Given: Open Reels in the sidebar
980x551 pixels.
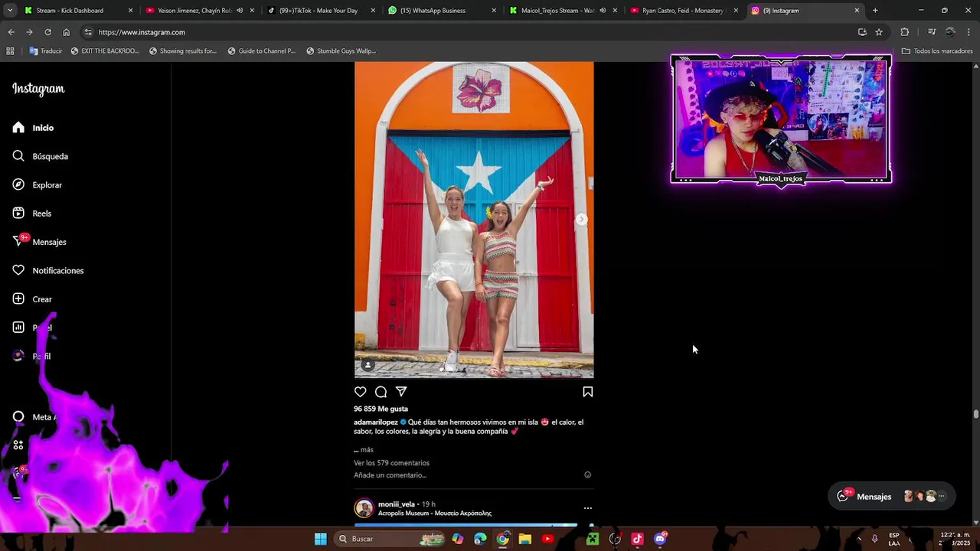Looking at the screenshot, I should click(x=32, y=214).
